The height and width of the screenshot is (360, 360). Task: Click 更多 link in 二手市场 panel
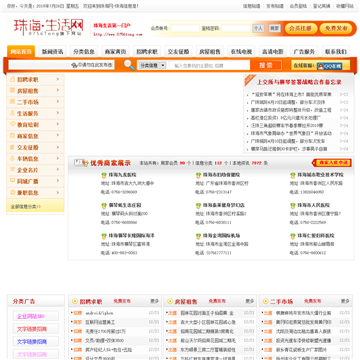pos(345,301)
